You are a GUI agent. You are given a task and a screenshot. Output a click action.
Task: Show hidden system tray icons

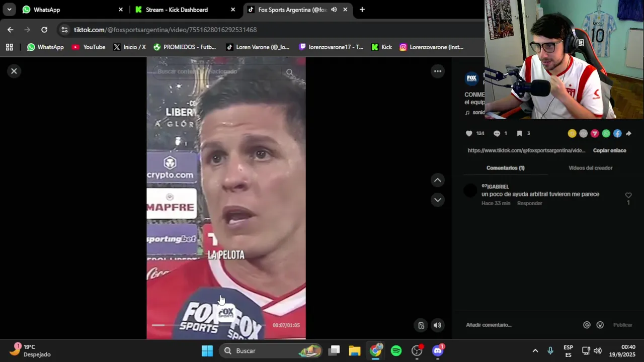coord(535,351)
